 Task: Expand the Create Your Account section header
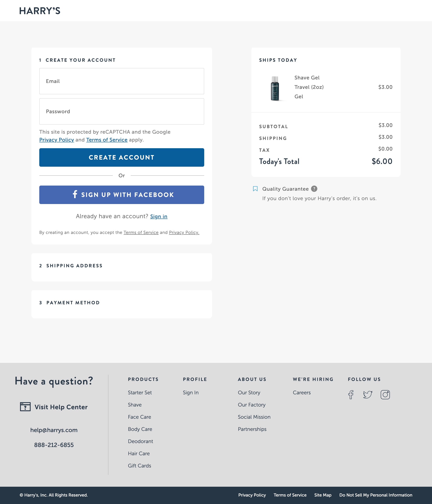click(77, 60)
